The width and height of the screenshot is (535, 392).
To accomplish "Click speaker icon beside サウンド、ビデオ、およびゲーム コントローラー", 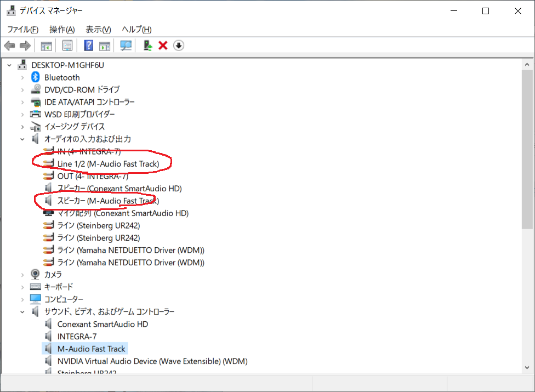I will (35, 311).
